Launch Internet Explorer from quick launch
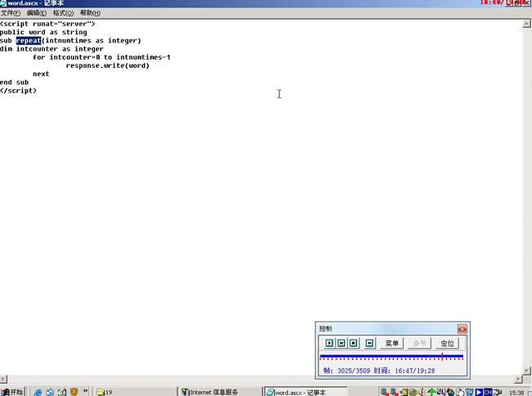532x396 pixels. tap(38, 392)
